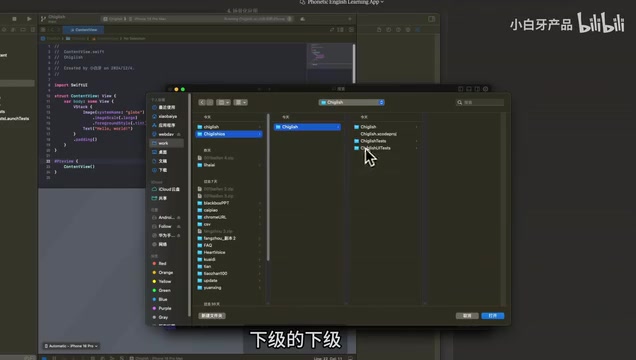Expand the blackboxPPT folder chevron
Image resolution: width=636 pixels, height=360 pixels.
(x=260, y=203)
